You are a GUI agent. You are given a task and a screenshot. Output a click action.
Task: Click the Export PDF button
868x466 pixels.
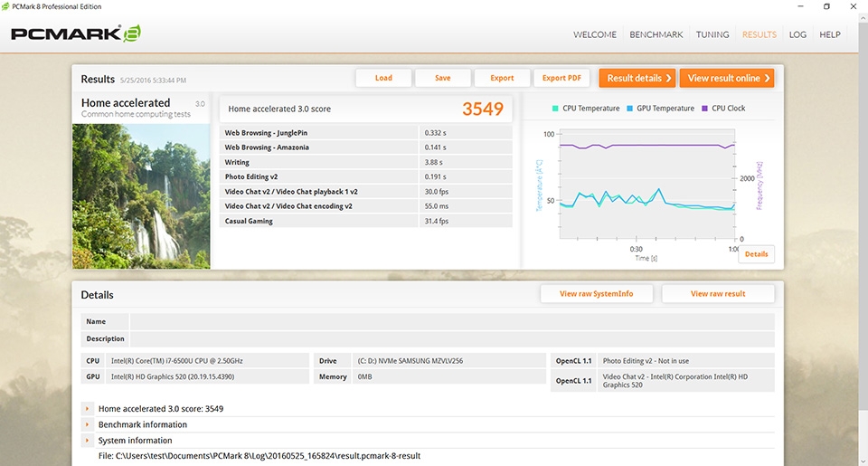click(561, 78)
